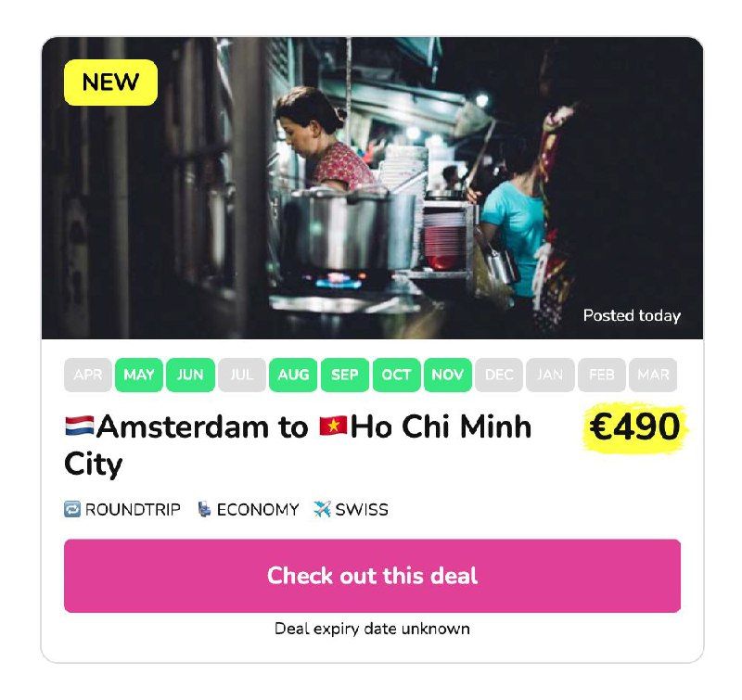Select the OCT month chip
The image size is (742, 700).
397,375
